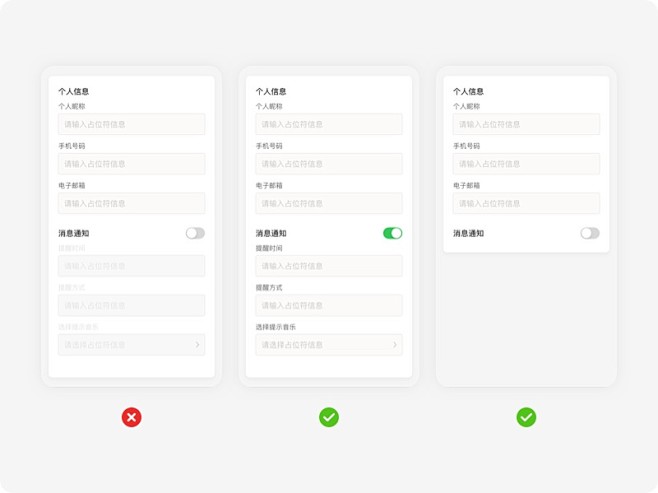Image resolution: width=658 pixels, height=493 pixels.
Task: Enable 消息通知 switch in the right card
Action: pyautogui.click(x=590, y=233)
